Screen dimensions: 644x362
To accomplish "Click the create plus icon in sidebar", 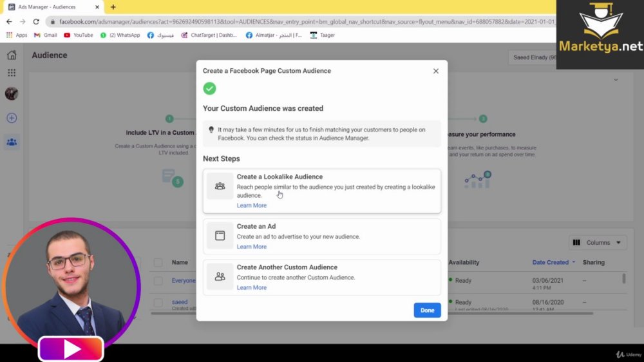I will [x=12, y=118].
